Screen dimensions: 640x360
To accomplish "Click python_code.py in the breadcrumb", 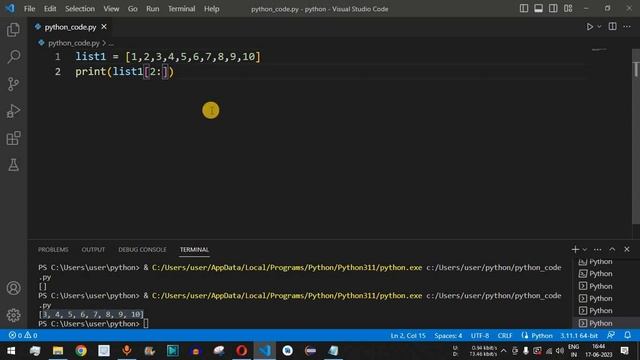I will 73,43.
